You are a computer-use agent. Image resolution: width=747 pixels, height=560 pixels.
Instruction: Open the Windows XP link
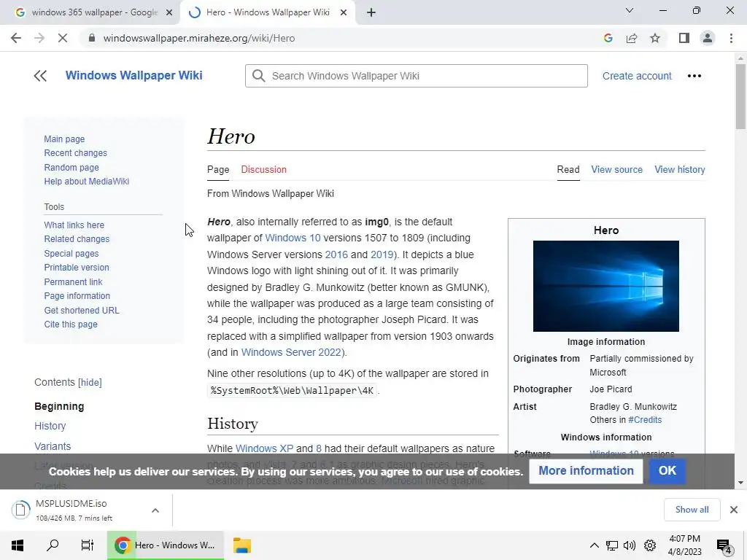[x=264, y=448]
